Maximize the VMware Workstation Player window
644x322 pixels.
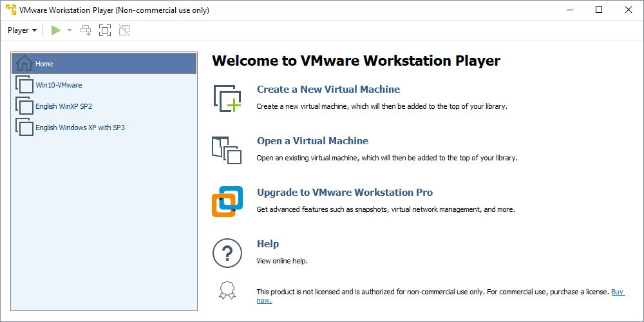coord(599,10)
